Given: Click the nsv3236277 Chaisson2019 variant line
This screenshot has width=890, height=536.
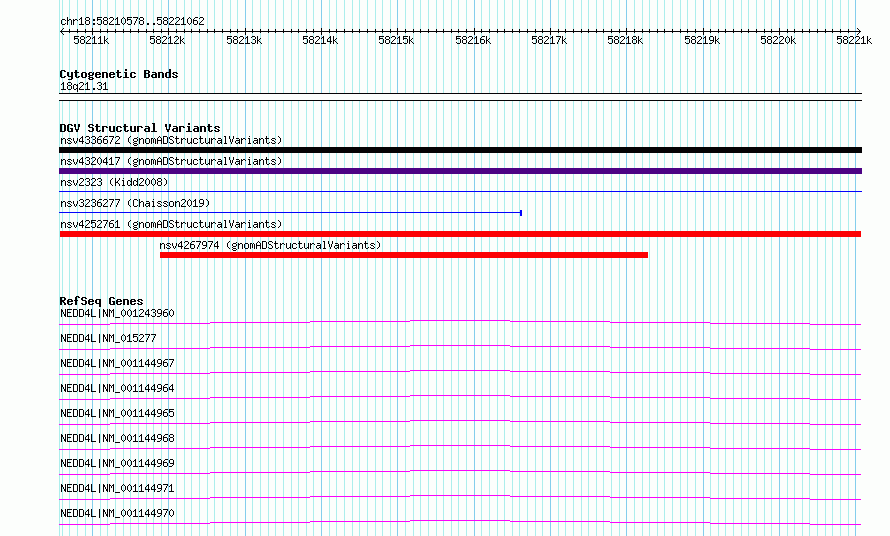Looking at the screenshot, I should [x=290, y=213].
